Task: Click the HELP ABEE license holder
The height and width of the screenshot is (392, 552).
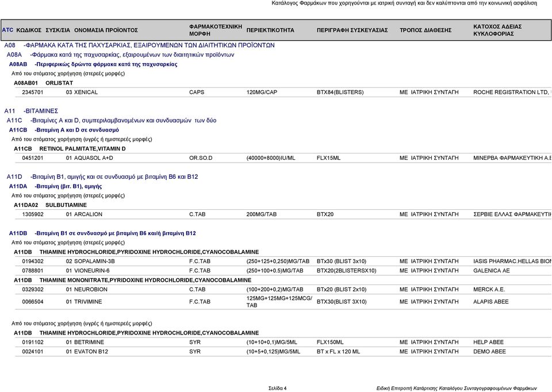Action: point(488,343)
